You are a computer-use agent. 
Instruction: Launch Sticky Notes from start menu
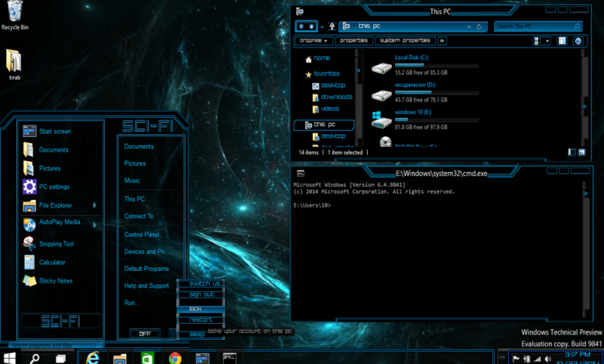[47, 280]
